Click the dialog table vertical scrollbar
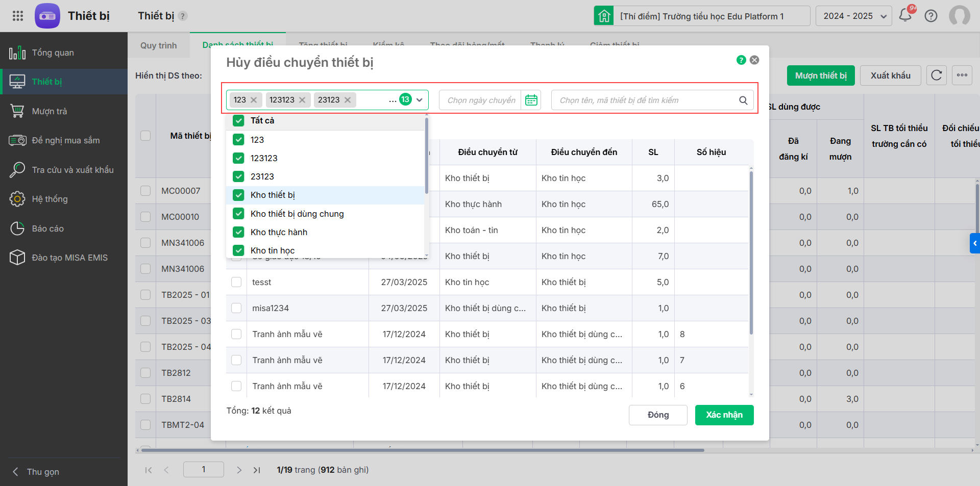Viewport: 980px width, 486px height. pos(751,253)
